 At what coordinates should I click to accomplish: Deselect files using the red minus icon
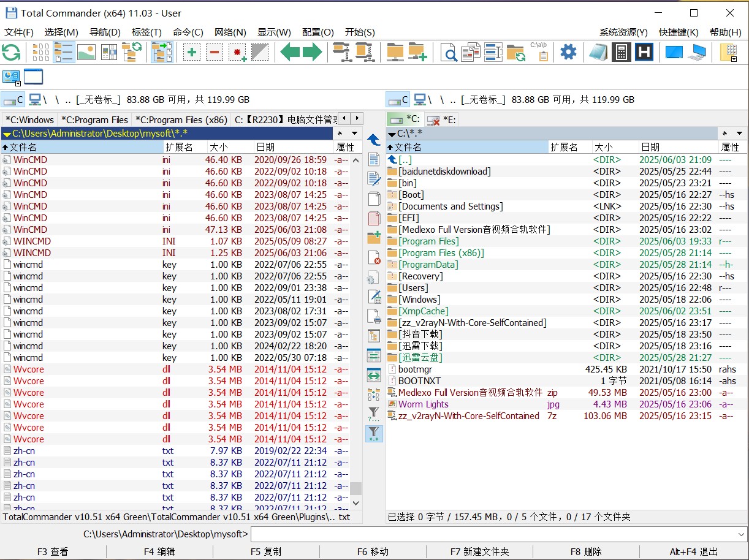215,52
